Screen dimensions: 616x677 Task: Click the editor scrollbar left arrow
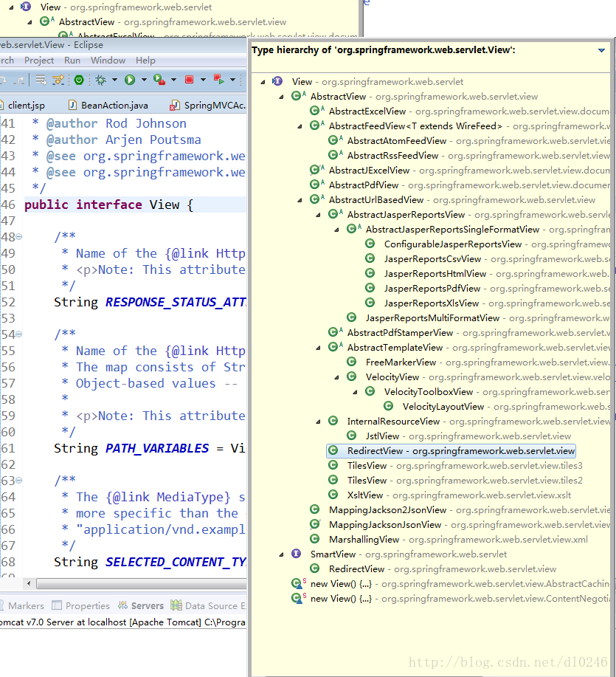tap(29, 584)
